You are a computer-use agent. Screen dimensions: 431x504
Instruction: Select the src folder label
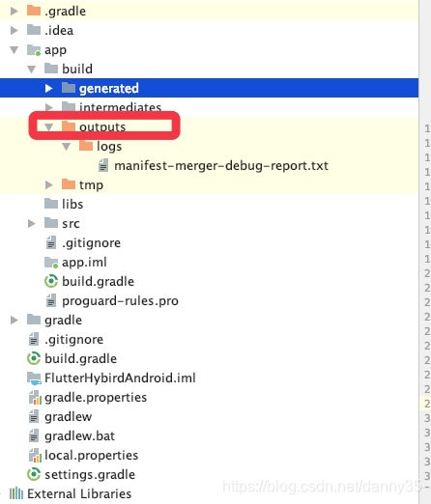71,224
